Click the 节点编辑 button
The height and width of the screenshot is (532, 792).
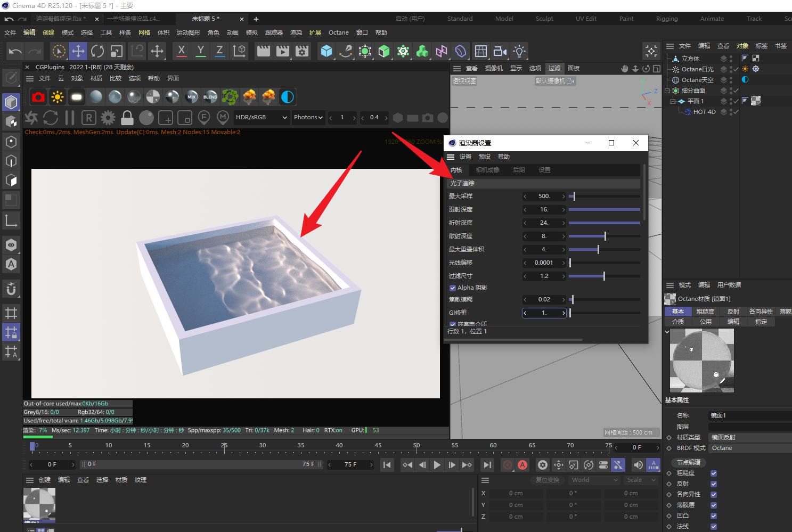point(688,462)
